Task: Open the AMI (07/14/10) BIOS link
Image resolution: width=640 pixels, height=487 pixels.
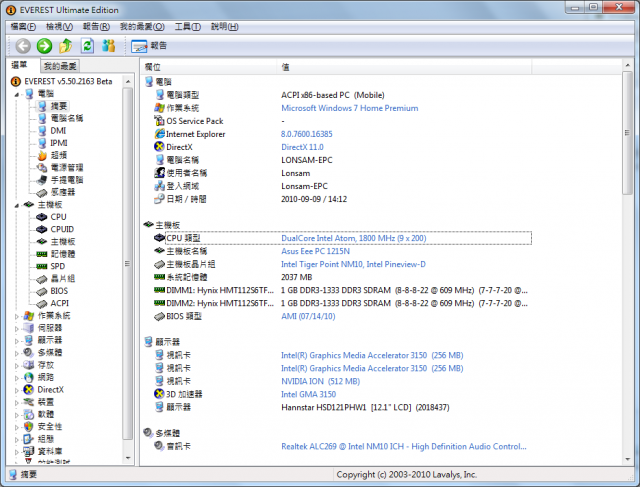Action: click(308, 316)
